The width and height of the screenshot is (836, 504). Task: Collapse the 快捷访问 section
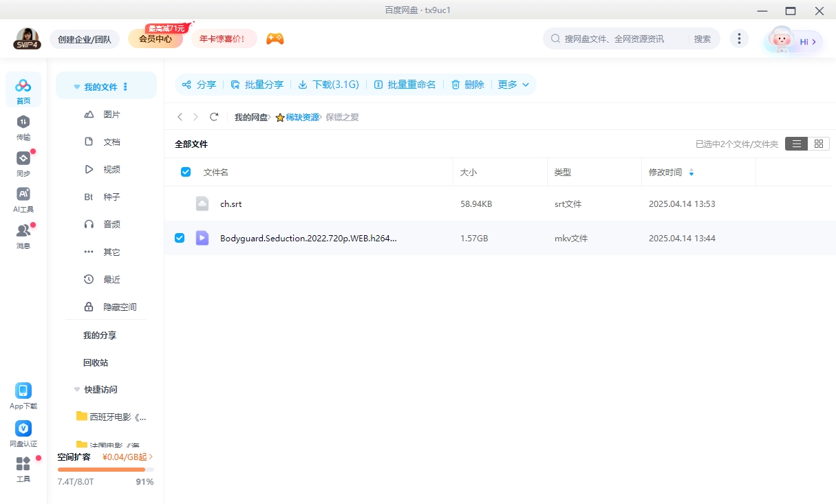pyautogui.click(x=76, y=389)
